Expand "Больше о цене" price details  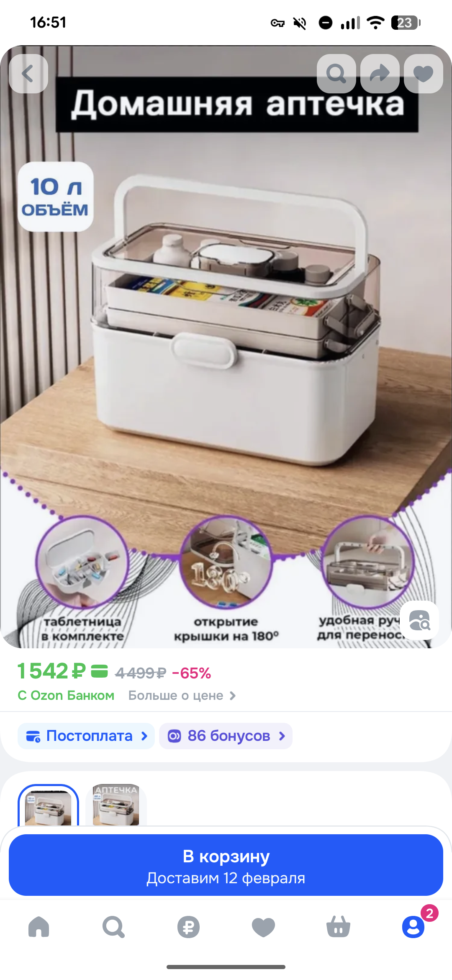[x=182, y=695]
